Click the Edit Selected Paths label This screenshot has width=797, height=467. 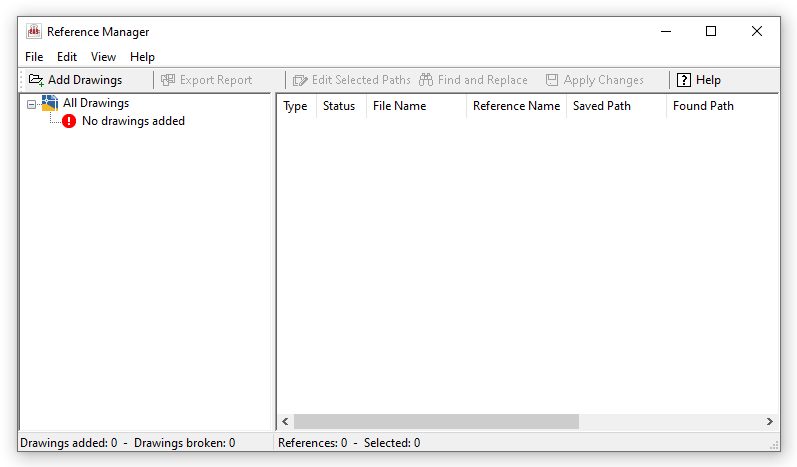tap(361, 80)
